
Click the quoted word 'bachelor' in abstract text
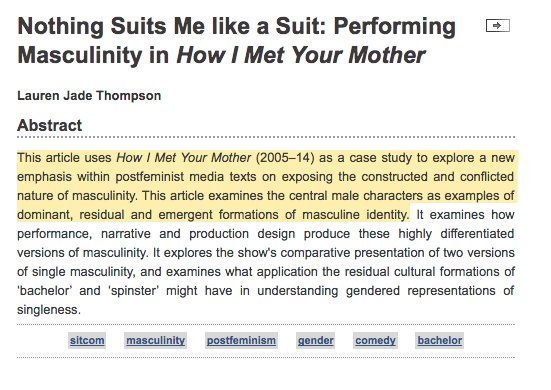tap(45, 291)
